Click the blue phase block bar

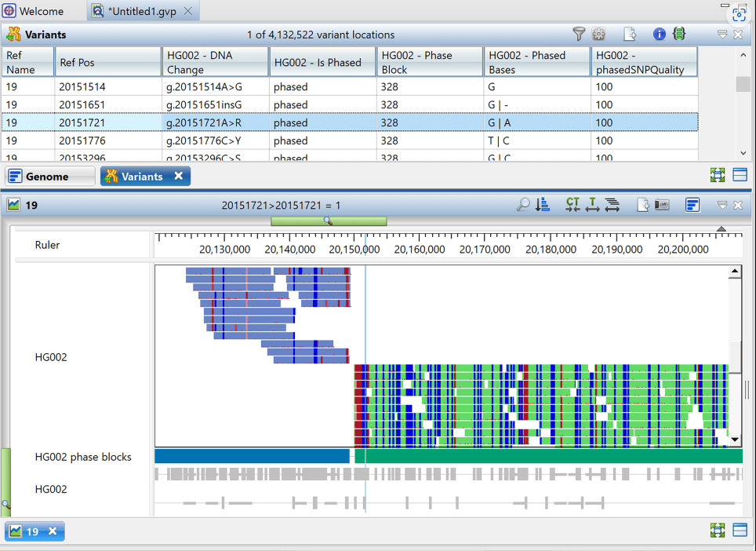click(253, 456)
